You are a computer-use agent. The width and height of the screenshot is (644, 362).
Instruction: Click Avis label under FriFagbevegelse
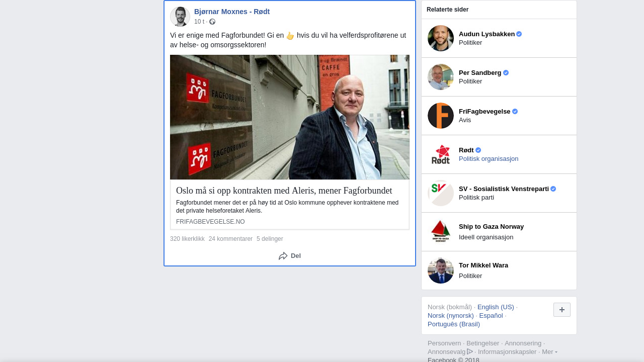coord(465,120)
